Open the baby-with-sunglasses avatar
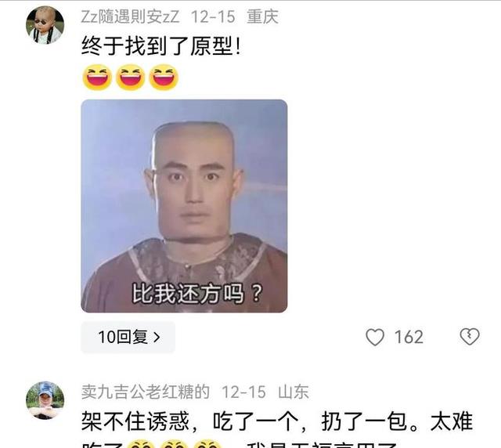 [45, 24]
